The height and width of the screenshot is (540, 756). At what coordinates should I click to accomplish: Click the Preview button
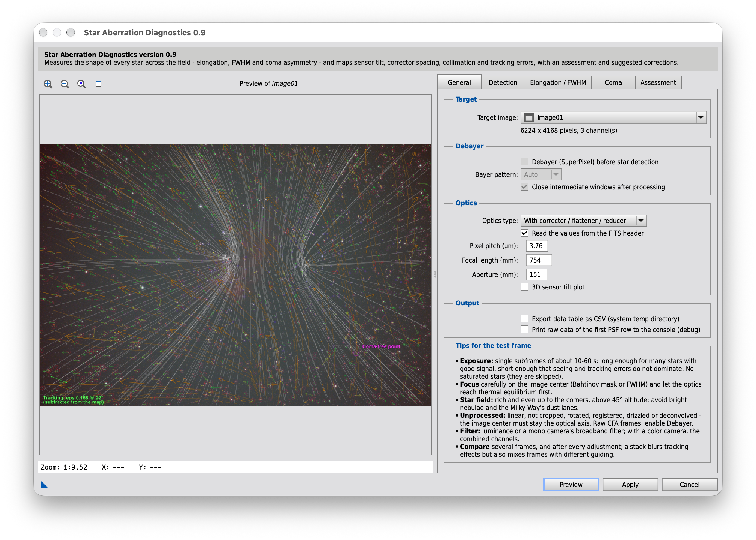pyautogui.click(x=571, y=485)
